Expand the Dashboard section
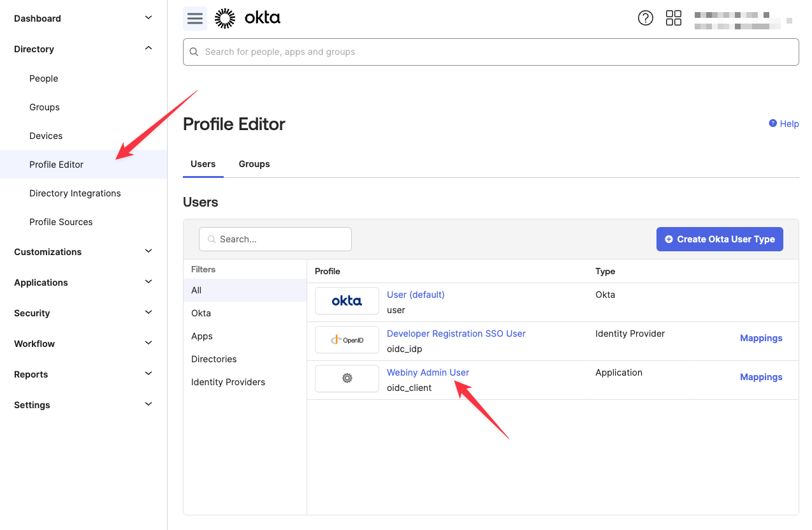Screen dimensions: 812x530 click(x=149, y=18)
